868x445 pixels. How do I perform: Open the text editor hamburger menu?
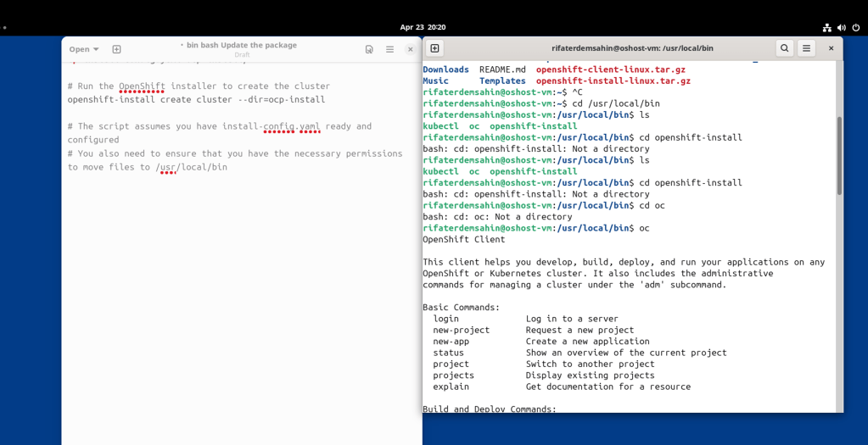click(389, 49)
